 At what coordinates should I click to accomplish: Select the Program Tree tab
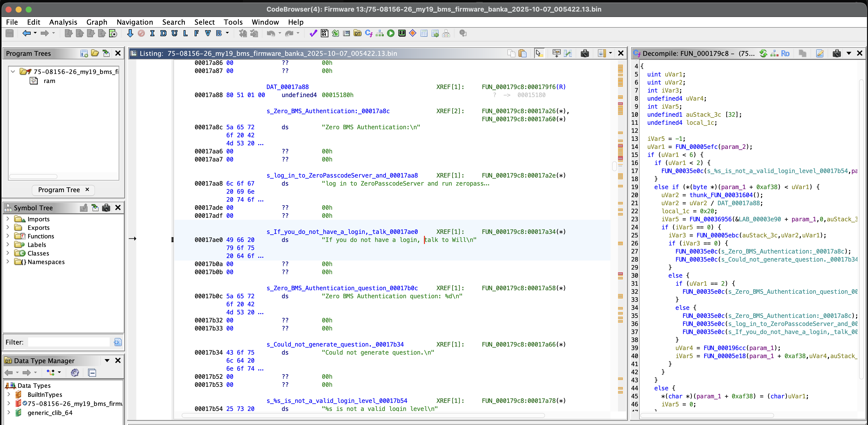(59, 190)
